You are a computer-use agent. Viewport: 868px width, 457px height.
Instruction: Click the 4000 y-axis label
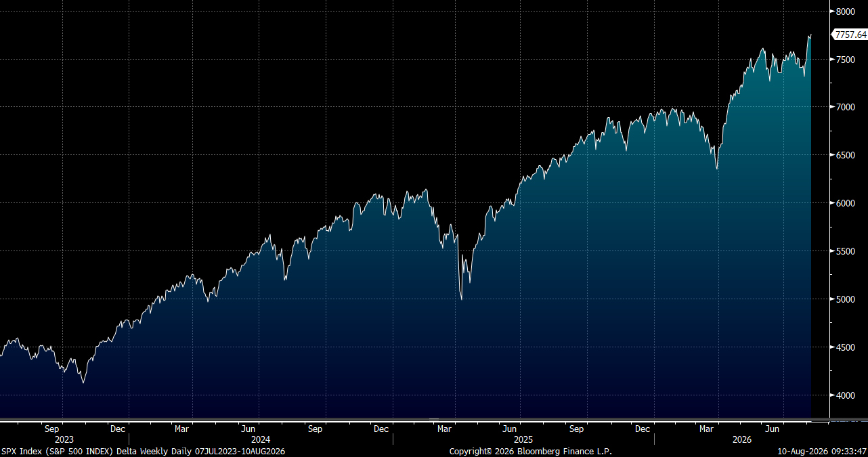tap(845, 395)
